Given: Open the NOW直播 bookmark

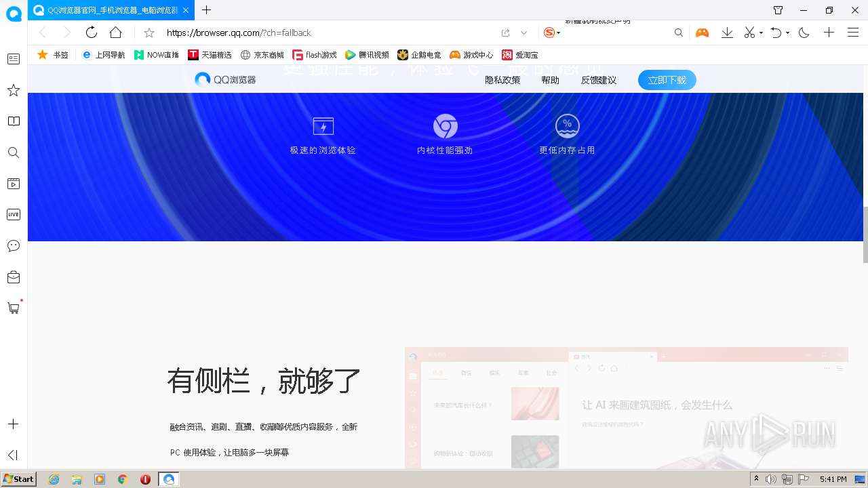Looking at the screenshot, I should 157,55.
